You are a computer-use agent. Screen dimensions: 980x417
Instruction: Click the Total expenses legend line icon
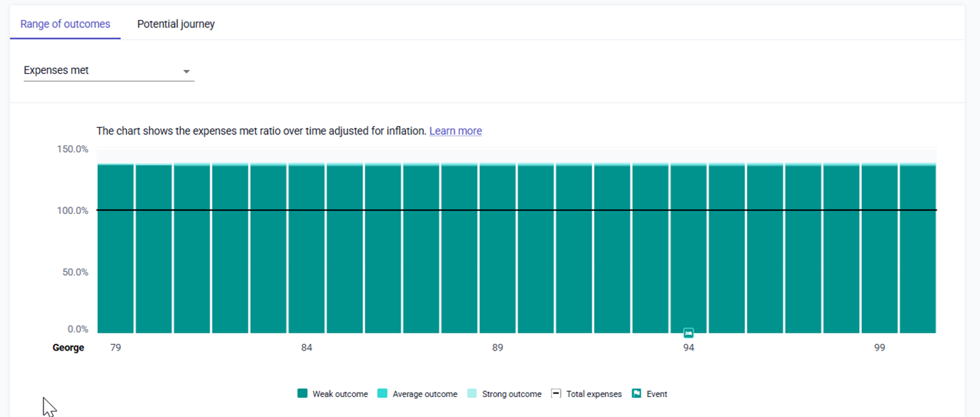556,394
